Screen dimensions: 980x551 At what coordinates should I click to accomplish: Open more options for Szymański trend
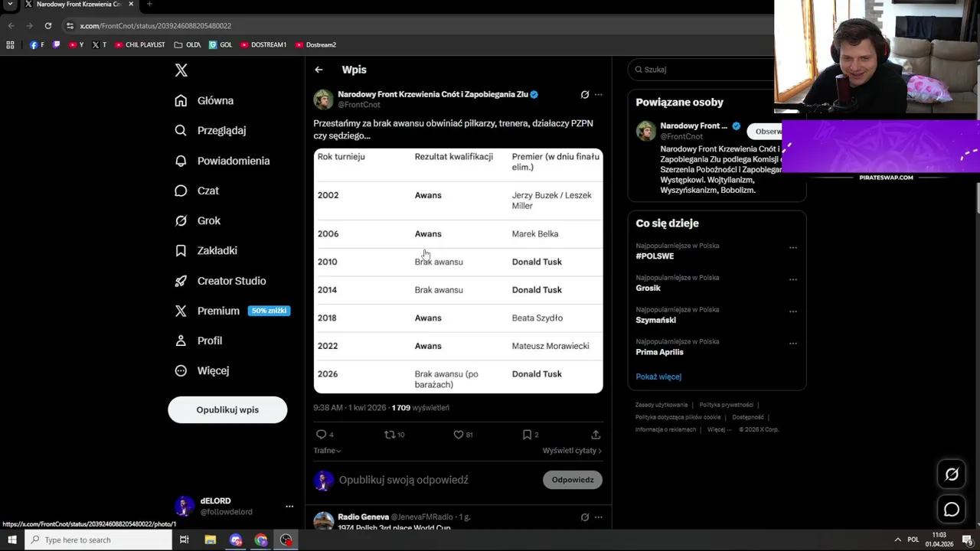click(793, 311)
